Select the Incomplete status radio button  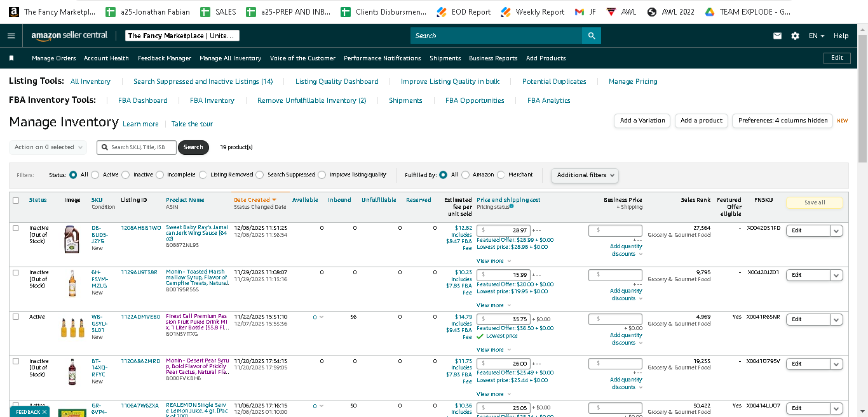pyautogui.click(x=159, y=175)
